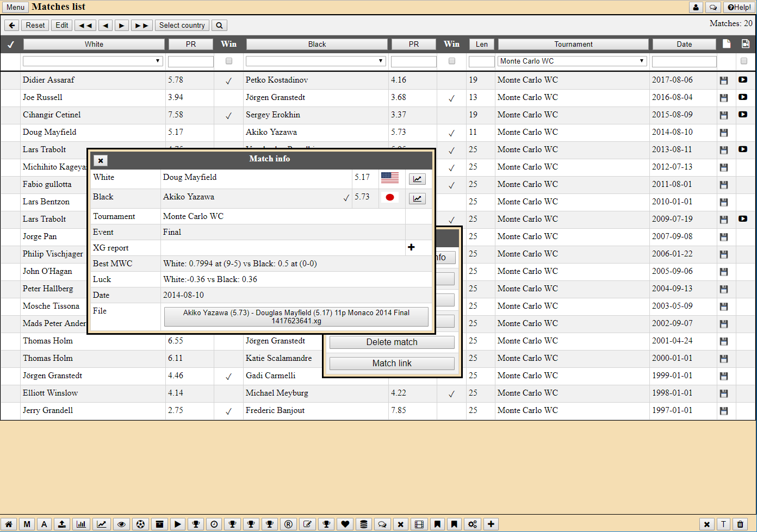Click the Reset button
The height and width of the screenshot is (532, 757).
35,26
